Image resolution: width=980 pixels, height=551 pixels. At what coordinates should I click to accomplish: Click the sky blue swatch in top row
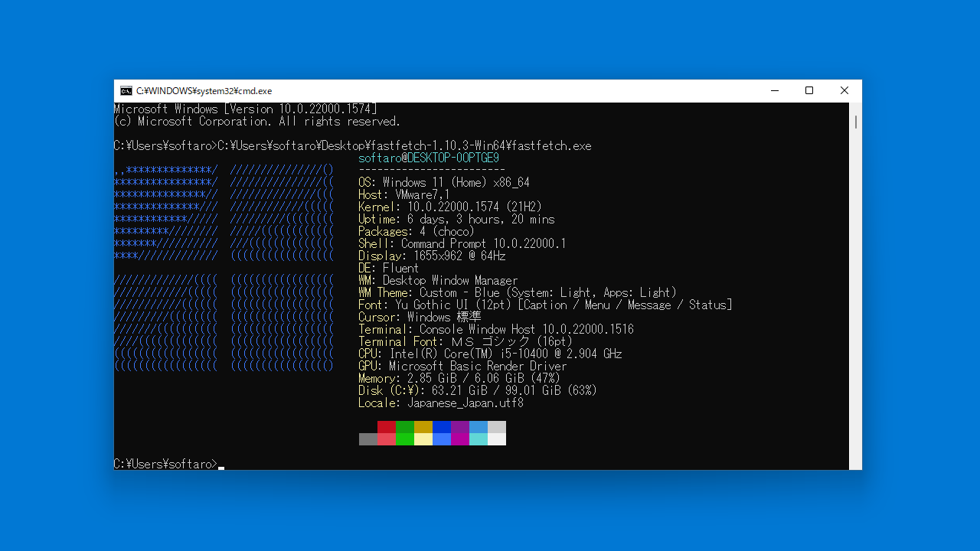coord(479,427)
